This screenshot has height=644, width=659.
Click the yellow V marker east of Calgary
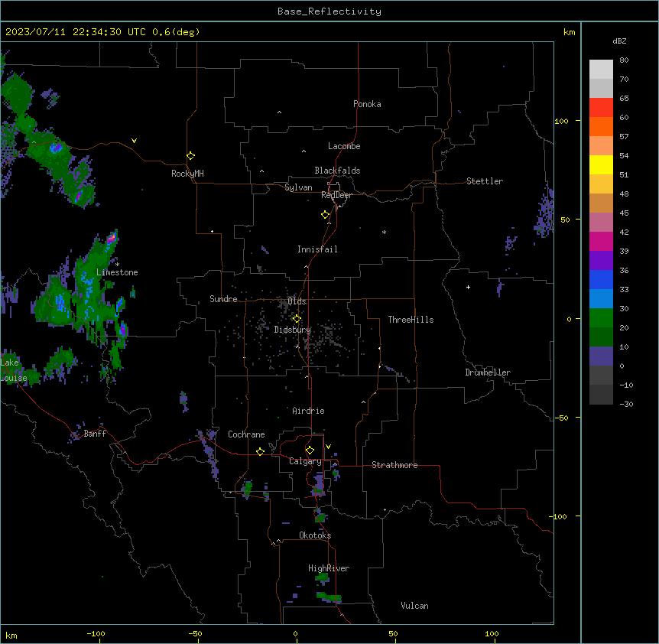328,447
